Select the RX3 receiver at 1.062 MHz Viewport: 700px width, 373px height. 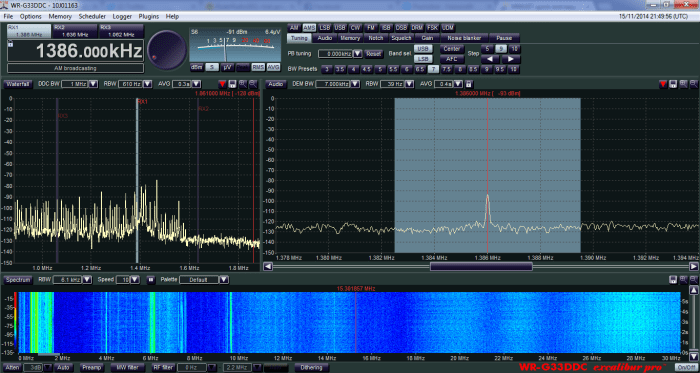coord(121,31)
